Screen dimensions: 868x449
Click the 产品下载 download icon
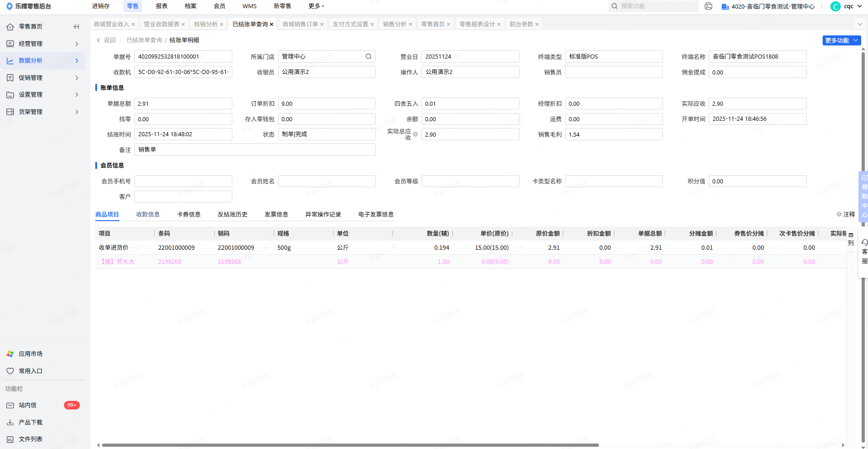click(x=10, y=422)
